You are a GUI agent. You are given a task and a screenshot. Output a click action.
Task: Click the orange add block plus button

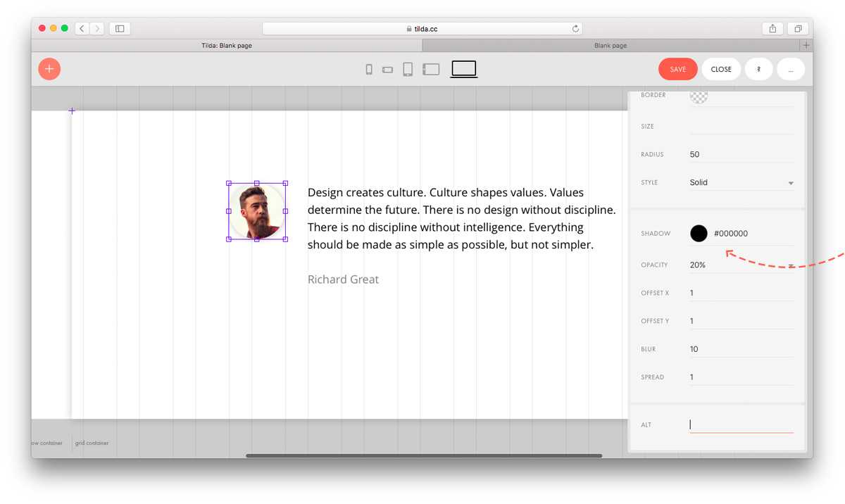pos(49,69)
